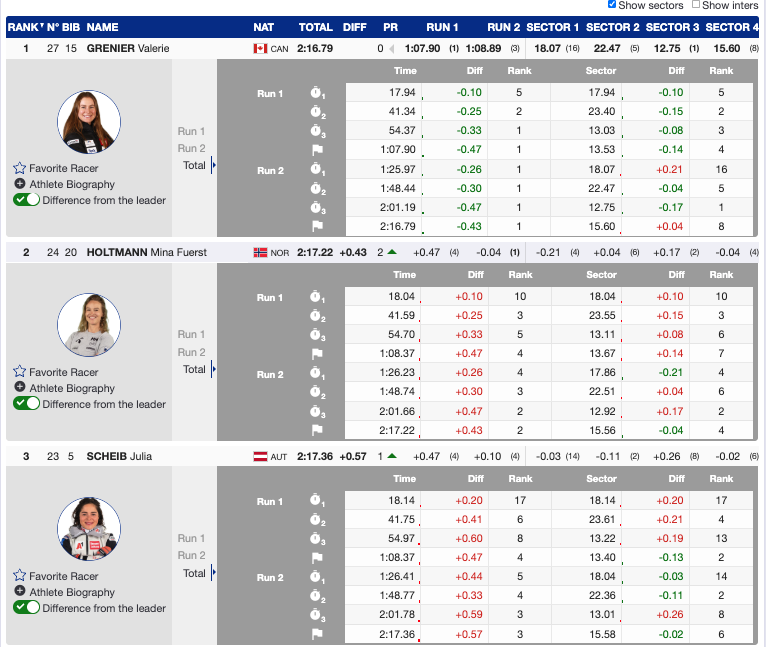
Task: Click Julia Scheib's athlete photo
Action: (x=88, y=529)
